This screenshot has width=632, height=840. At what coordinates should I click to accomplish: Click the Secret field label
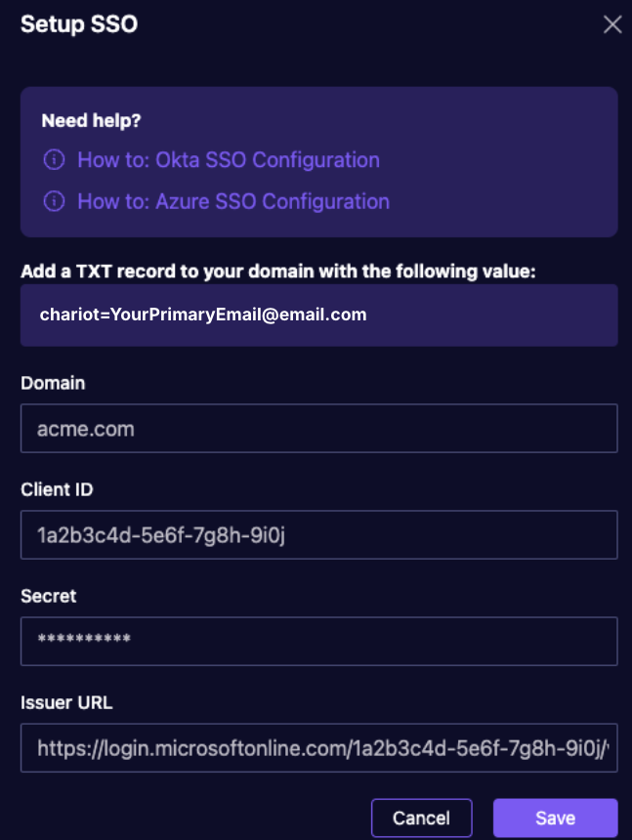click(48, 596)
